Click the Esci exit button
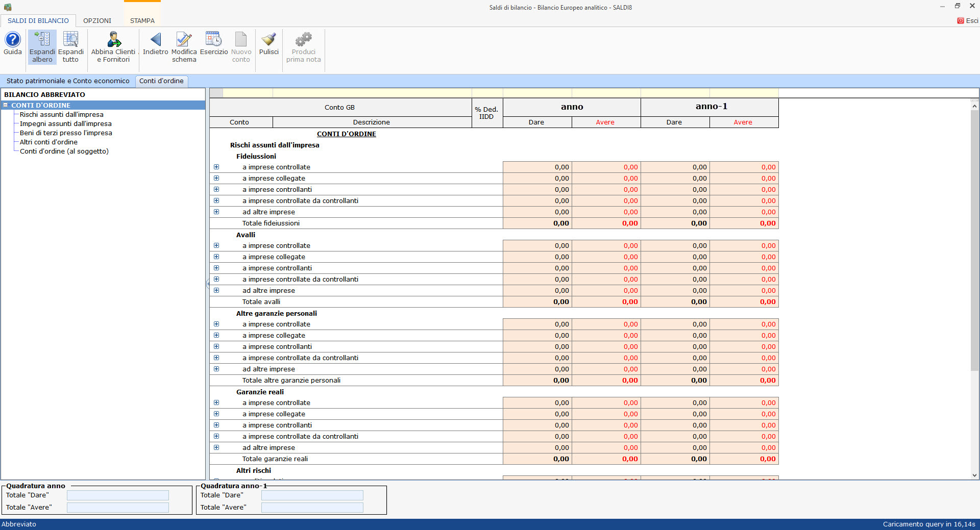Screen dimensions: 980x530 pyautogui.click(x=968, y=21)
